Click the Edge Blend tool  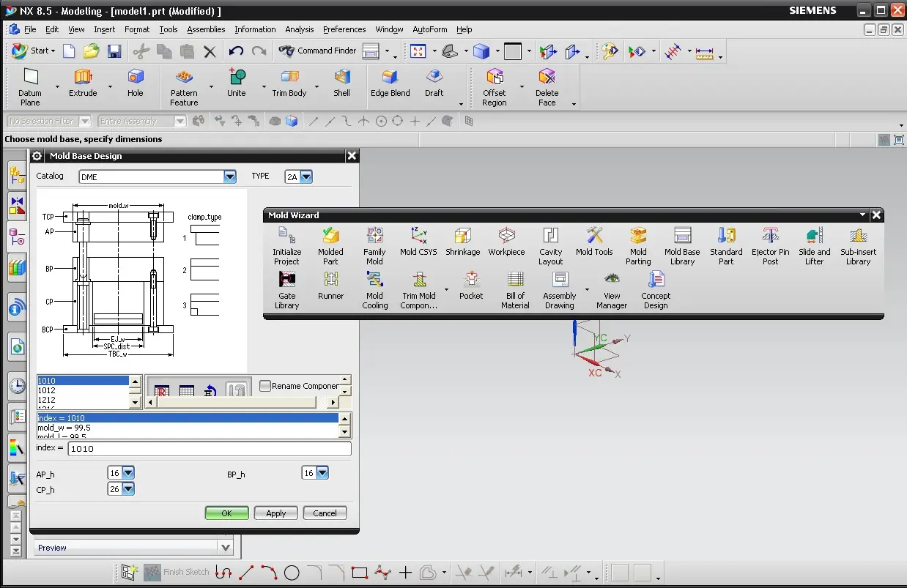coord(390,83)
